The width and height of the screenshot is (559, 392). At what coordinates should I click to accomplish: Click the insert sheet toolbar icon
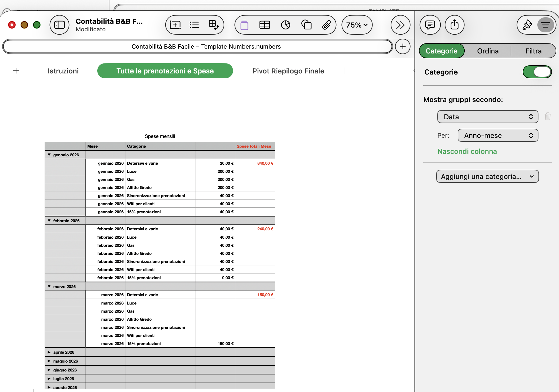coord(175,25)
